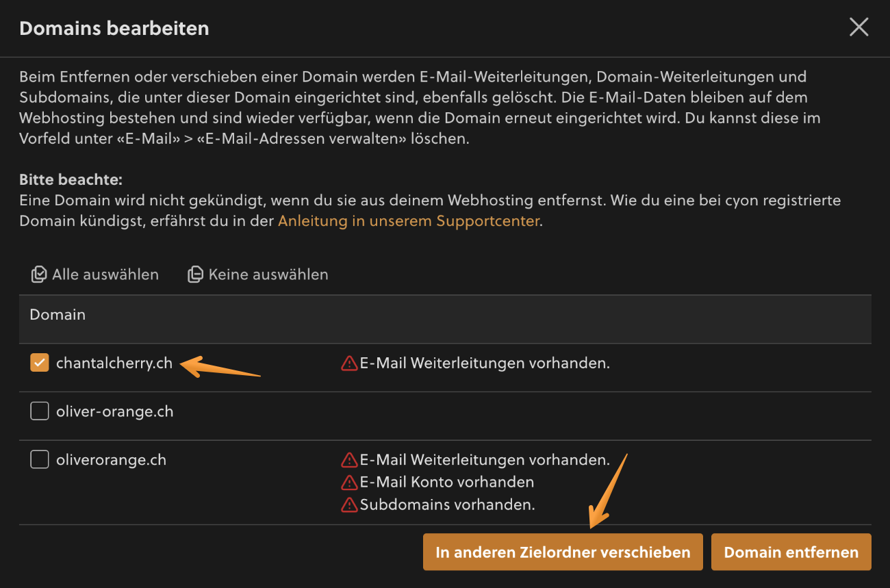Tick the oliverorange.ch checkbox
890x588 pixels.
pyautogui.click(x=40, y=460)
